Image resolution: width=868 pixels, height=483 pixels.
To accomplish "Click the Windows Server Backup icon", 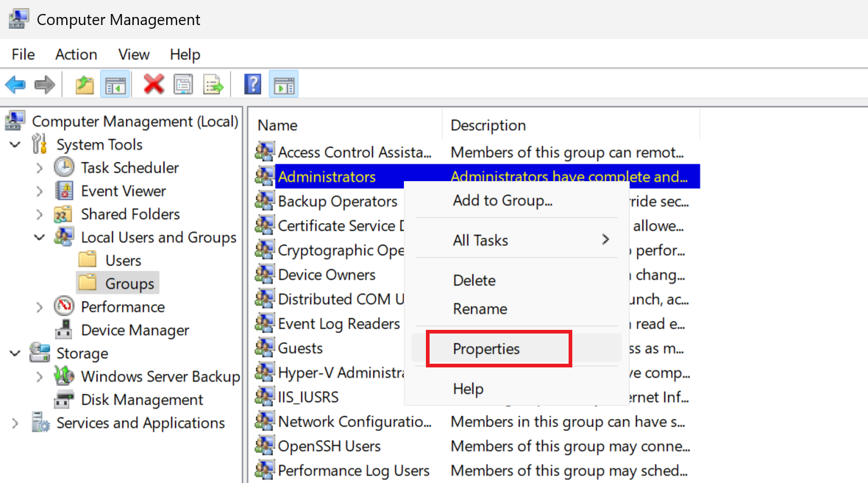I will click(x=64, y=376).
